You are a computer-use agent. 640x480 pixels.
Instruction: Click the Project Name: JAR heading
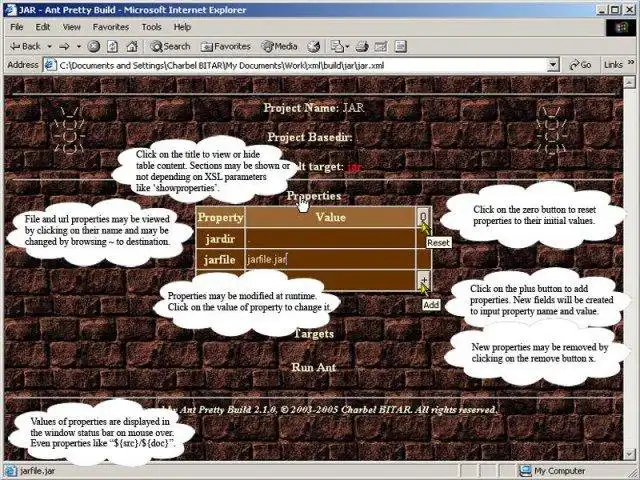pyautogui.click(x=314, y=108)
